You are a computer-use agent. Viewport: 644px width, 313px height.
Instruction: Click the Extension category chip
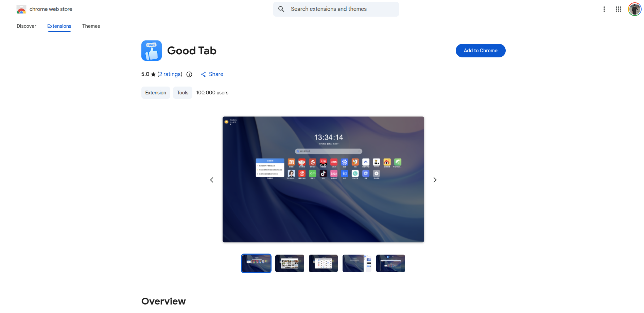(156, 93)
